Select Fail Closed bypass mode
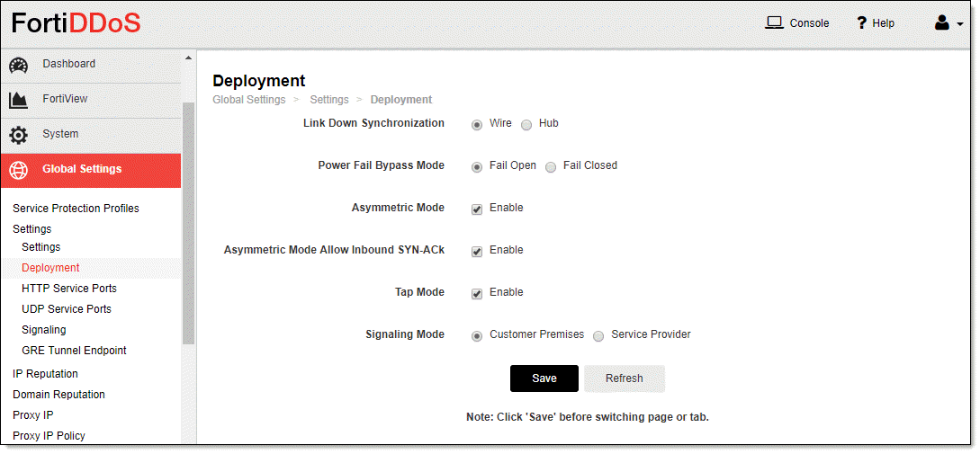The height and width of the screenshot is (454, 980). point(551,166)
